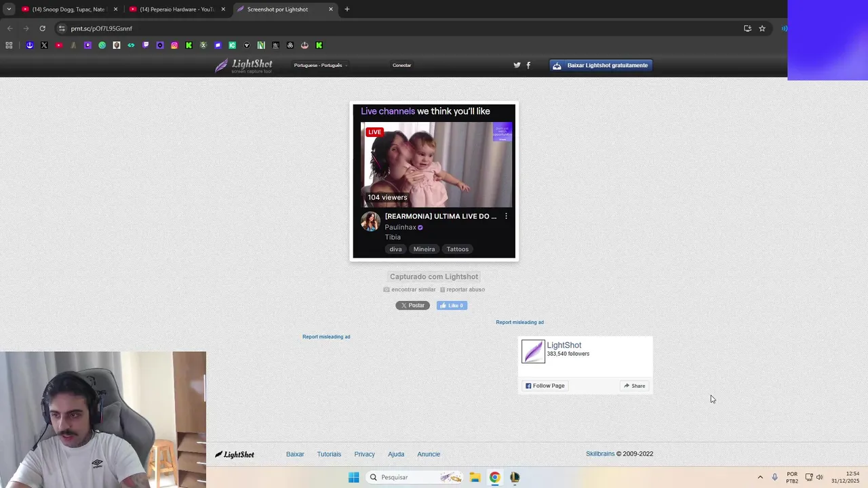The height and width of the screenshot is (488, 868).
Task: Click the LightShot Twitter bird icon
Action: point(517,65)
